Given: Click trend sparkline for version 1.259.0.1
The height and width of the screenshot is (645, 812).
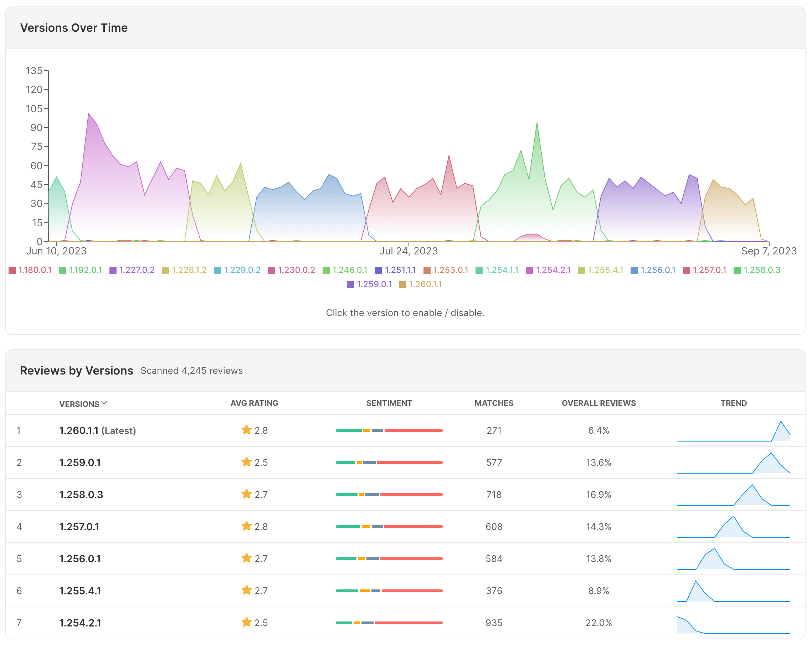Looking at the screenshot, I should 733,463.
